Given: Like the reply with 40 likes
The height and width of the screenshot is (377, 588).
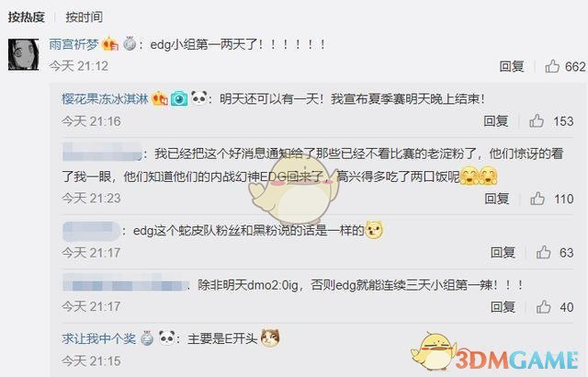Looking at the screenshot, I should pyautogui.click(x=543, y=307).
